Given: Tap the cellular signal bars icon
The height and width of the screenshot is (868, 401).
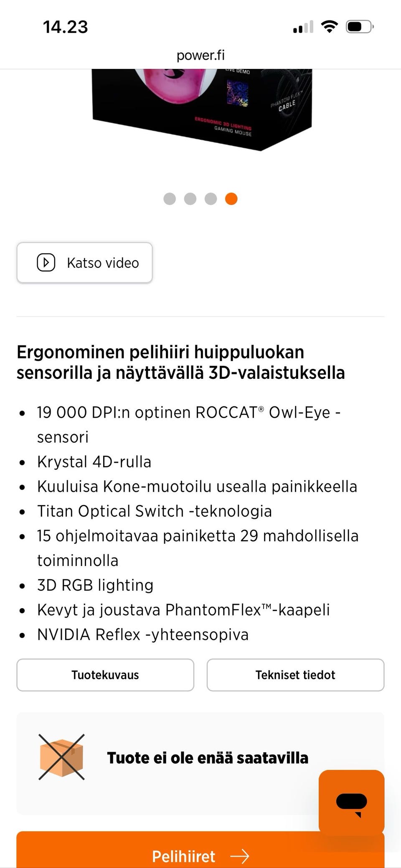Looking at the screenshot, I should point(304,27).
